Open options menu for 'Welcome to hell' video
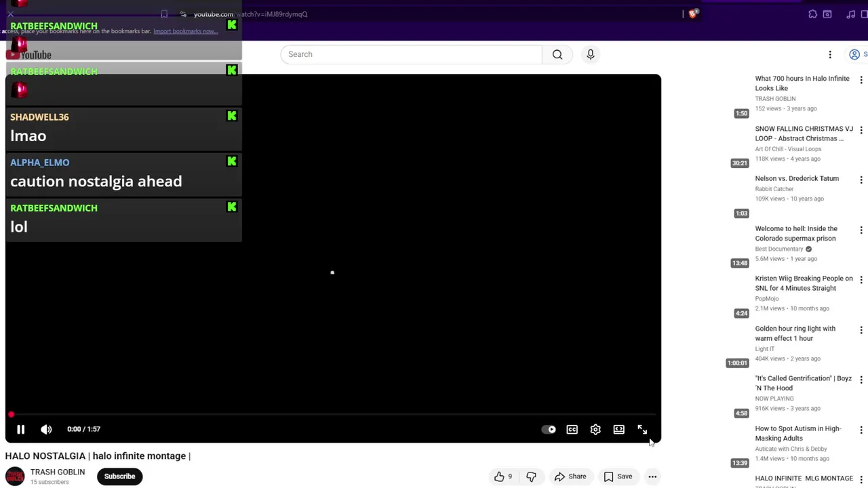The width and height of the screenshot is (868, 488). click(x=861, y=230)
